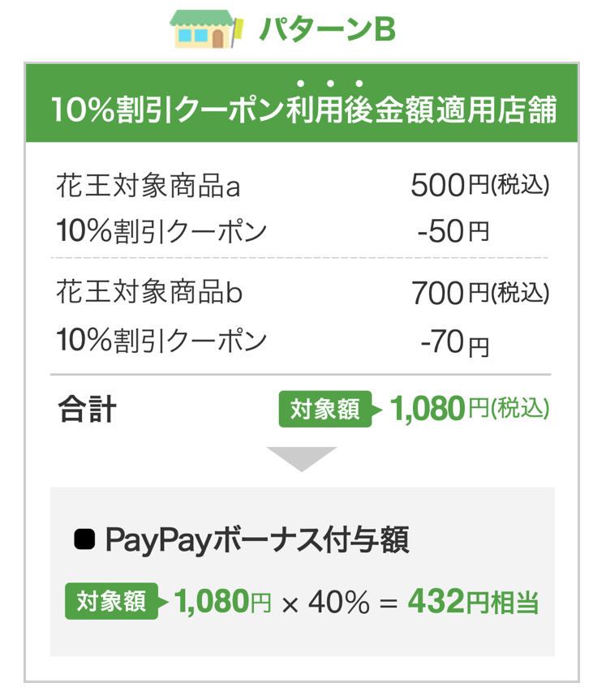Click the black square bullet icon
Screen dimensions: 606x700
[84, 539]
